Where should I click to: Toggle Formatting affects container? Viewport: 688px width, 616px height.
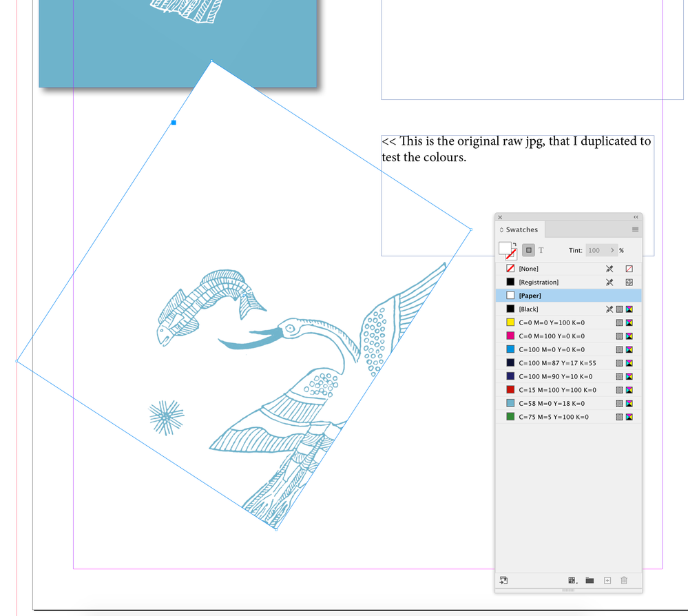click(x=528, y=249)
